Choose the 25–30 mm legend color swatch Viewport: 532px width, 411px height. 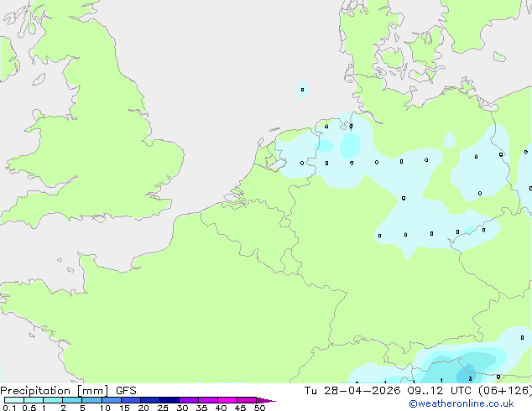tap(170, 400)
